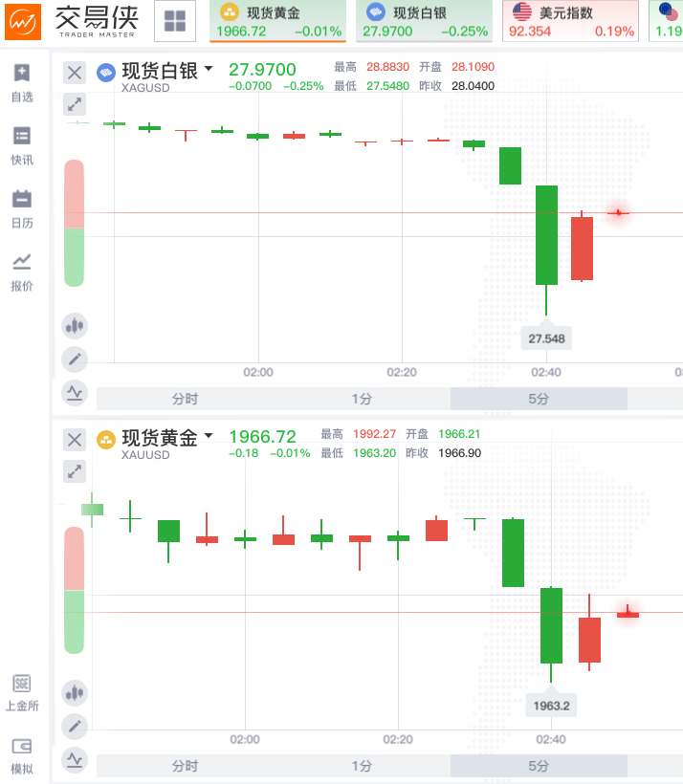Toggle the silver chart indicator line icon

click(75, 392)
